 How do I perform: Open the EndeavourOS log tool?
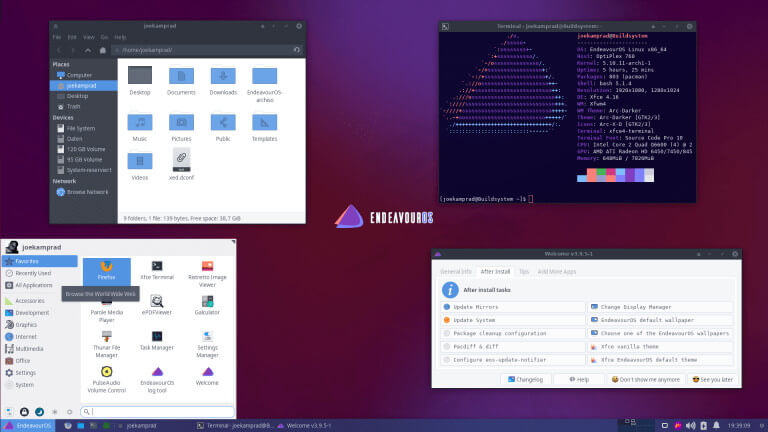pyautogui.click(x=157, y=380)
